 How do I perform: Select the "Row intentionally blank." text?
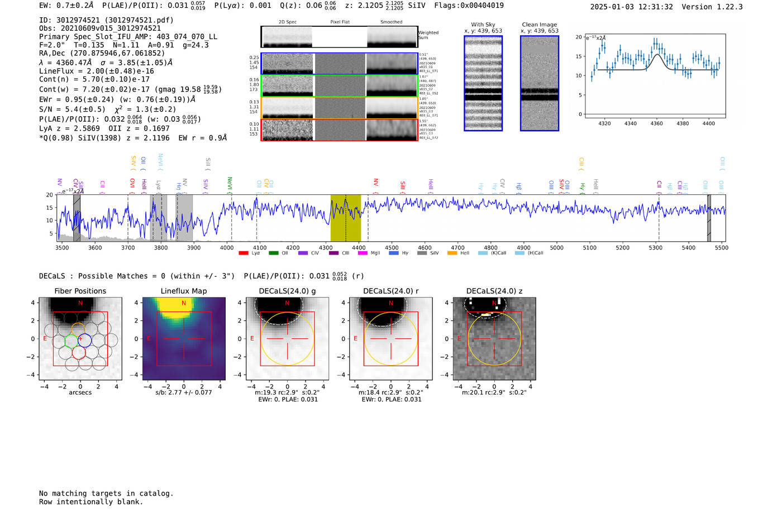[x=91, y=502]
